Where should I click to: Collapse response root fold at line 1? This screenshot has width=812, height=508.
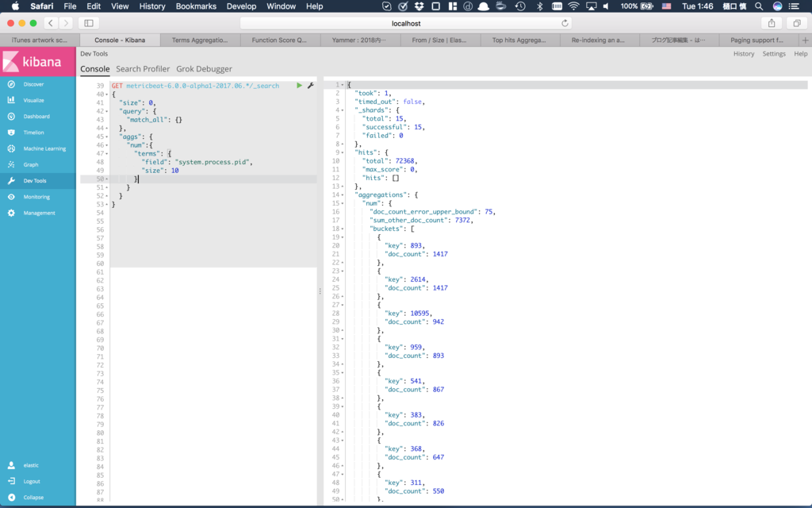point(343,84)
